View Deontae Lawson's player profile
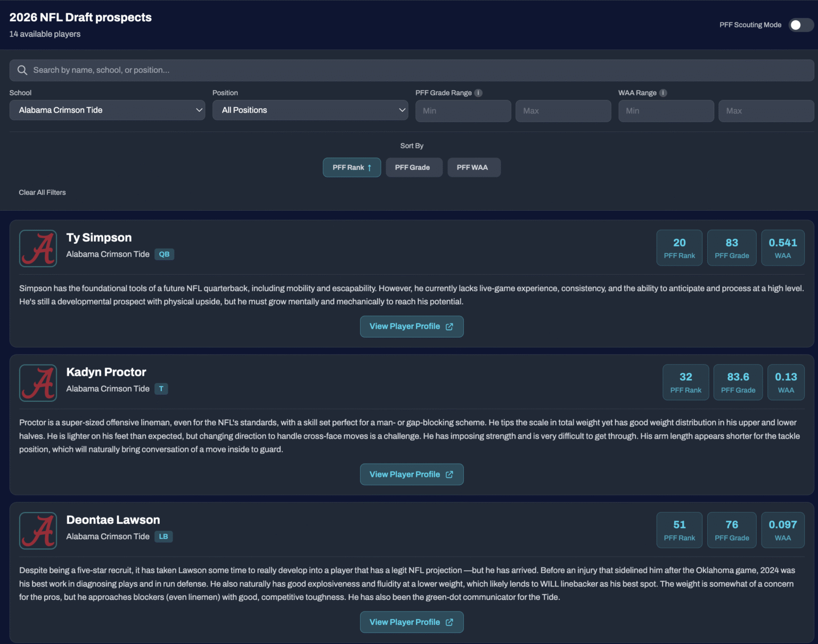Viewport: 818px width, 644px height. point(411,622)
